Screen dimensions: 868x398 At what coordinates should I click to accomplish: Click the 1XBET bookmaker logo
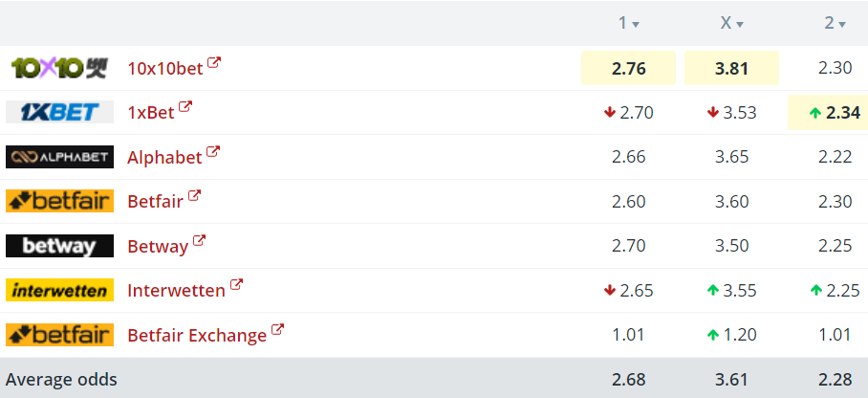click(x=60, y=112)
